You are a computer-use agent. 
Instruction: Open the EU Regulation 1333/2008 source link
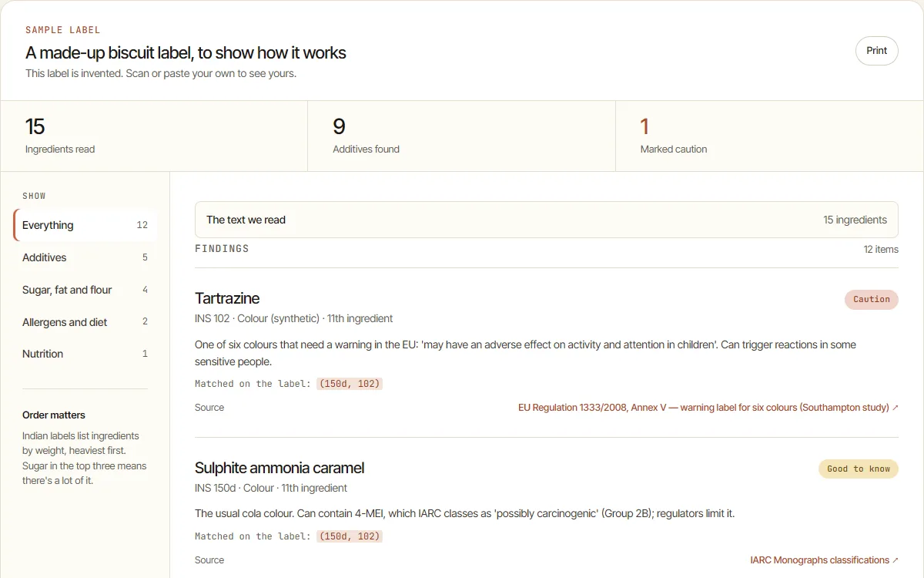coord(708,408)
